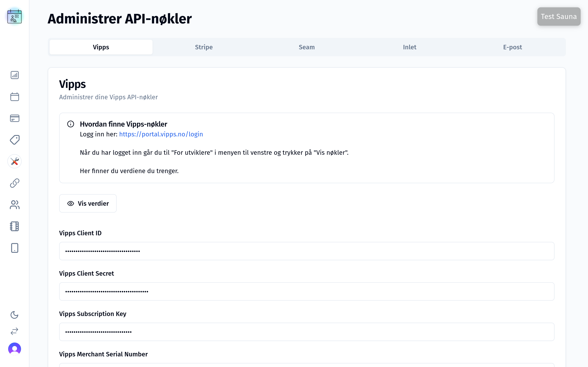Select the credit card payments icon
The image size is (588, 367).
click(x=14, y=118)
